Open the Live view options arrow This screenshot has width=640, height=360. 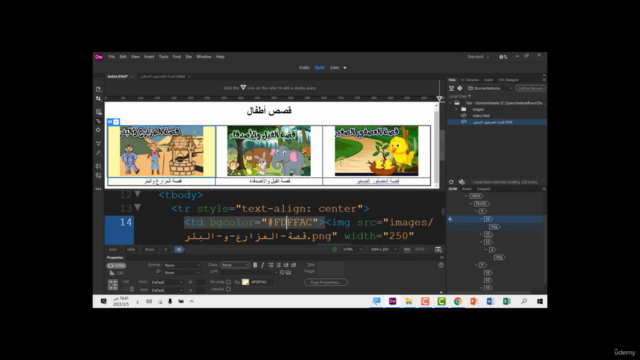[x=345, y=68]
